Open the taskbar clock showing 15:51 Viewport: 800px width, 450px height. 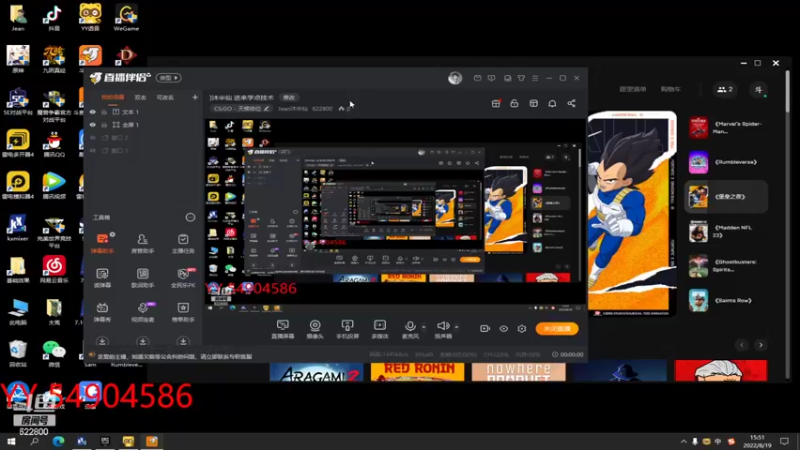click(758, 441)
